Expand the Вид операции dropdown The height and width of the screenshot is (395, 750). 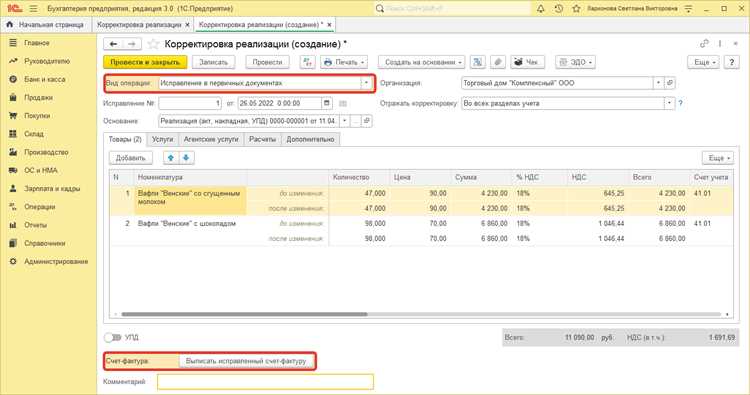click(x=366, y=83)
